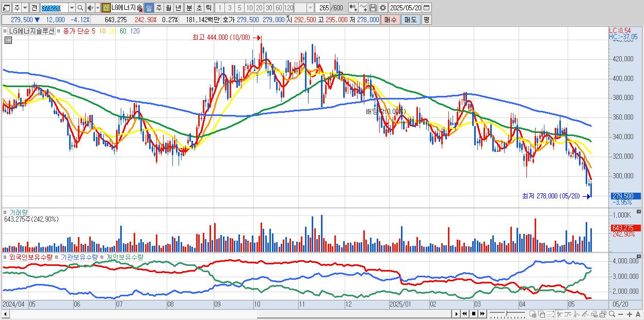This screenshot has height=320, width=644.
Task: Open the calendar date picker icon
Action: click(427, 8)
